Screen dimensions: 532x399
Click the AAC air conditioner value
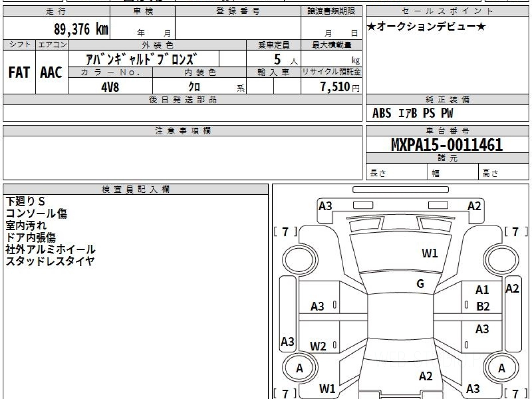(x=51, y=72)
